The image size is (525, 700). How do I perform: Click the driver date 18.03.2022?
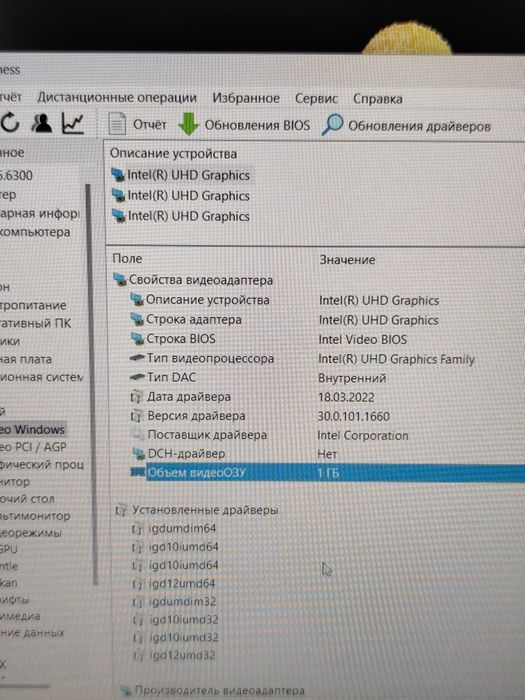point(346,397)
